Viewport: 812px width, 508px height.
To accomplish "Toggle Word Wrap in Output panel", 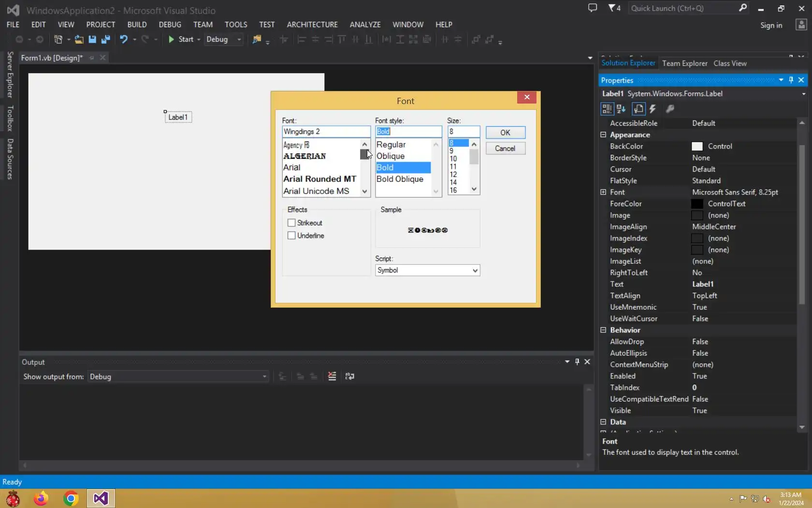I will [x=349, y=376].
